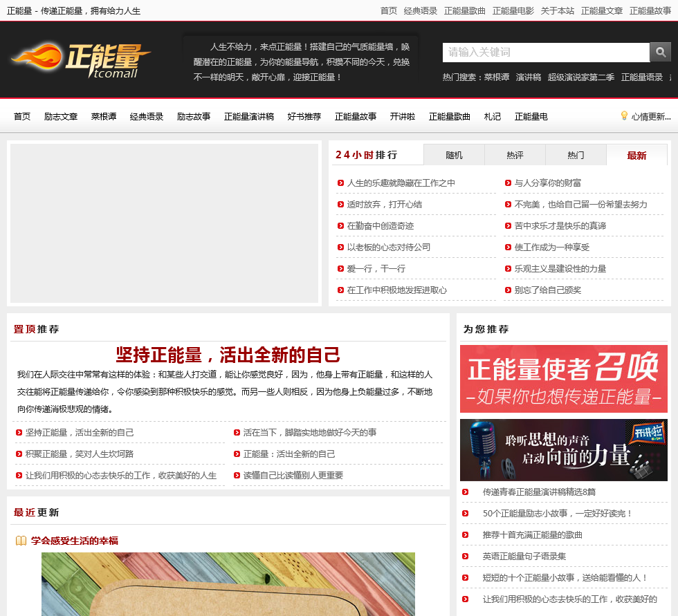The width and height of the screenshot is (678, 616).
Task: Click the colorful wood planks article image
Action: pyautogui.click(x=228, y=584)
